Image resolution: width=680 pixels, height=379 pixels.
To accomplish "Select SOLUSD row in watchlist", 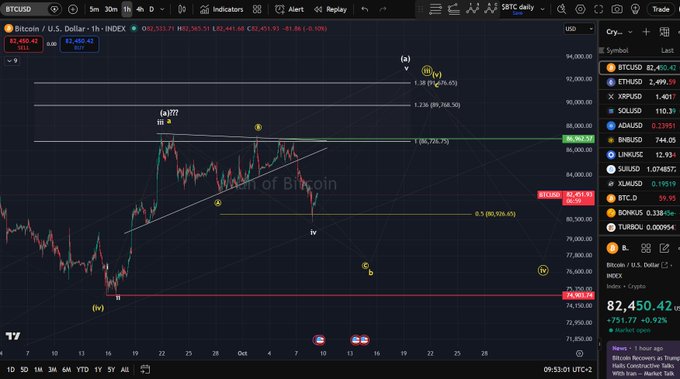I will pyautogui.click(x=640, y=111).
